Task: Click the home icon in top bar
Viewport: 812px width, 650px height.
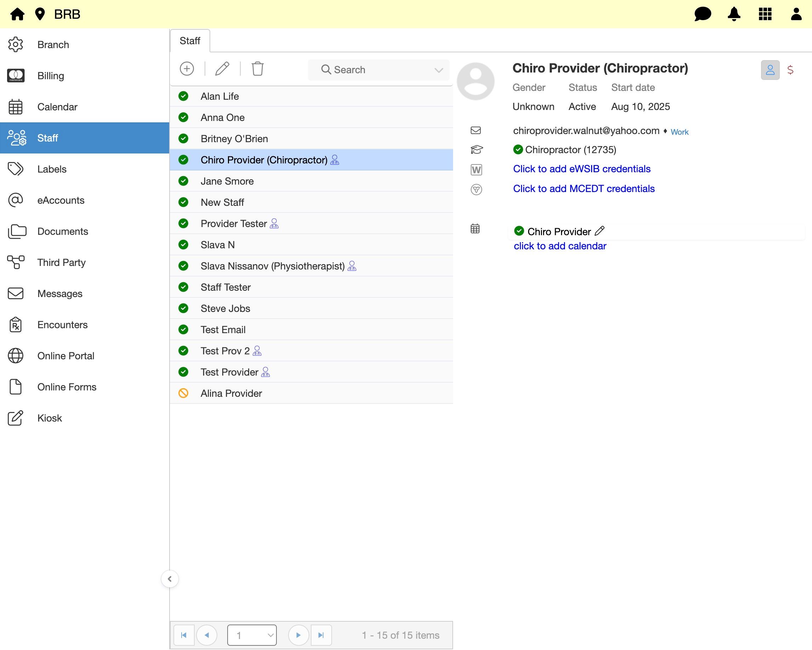Action: 17,14
